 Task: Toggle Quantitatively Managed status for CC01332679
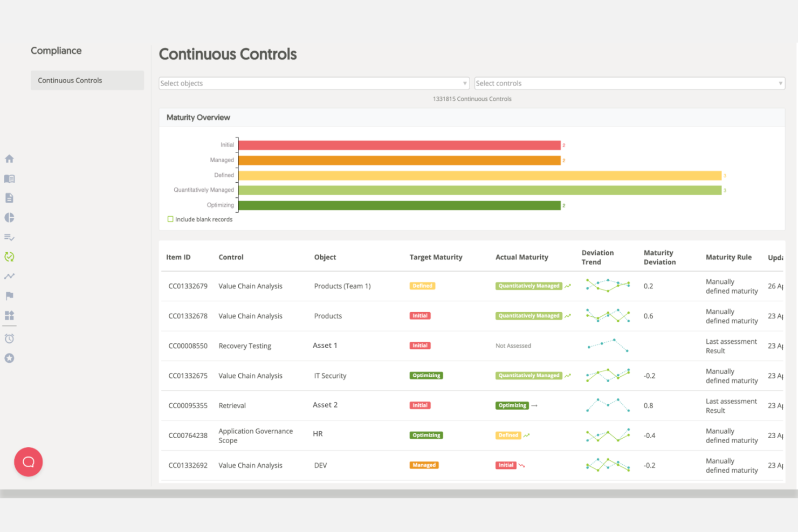point(528,286)
